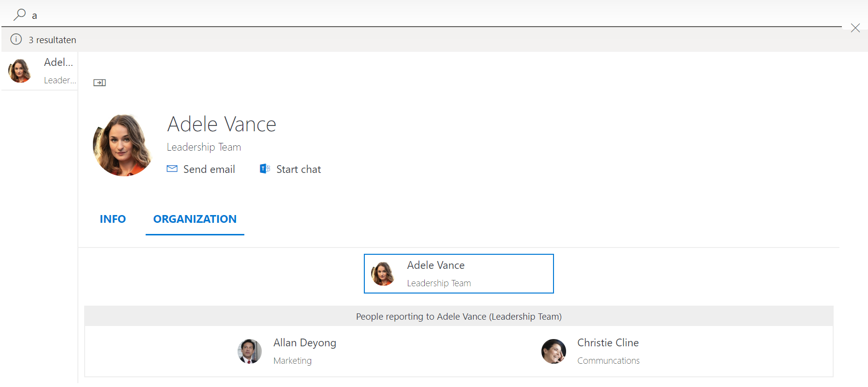
Task: Click small Adele avatar in the results list
Action: 20,71
